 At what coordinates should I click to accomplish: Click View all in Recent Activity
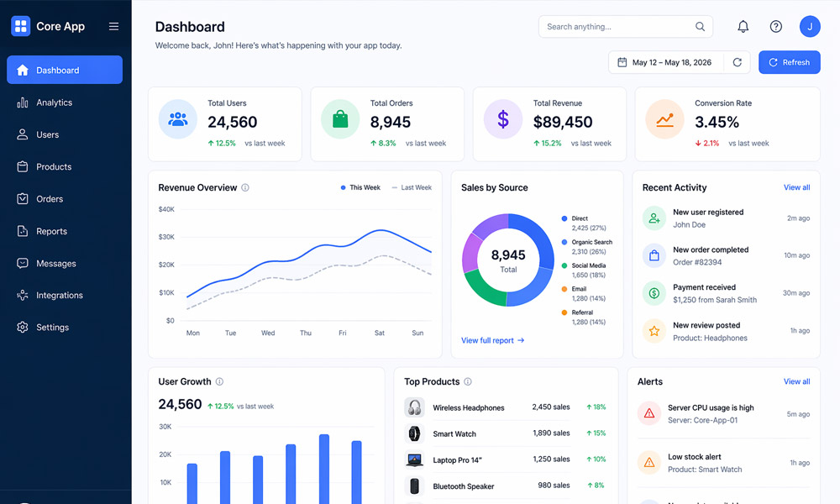click(796, 187)
